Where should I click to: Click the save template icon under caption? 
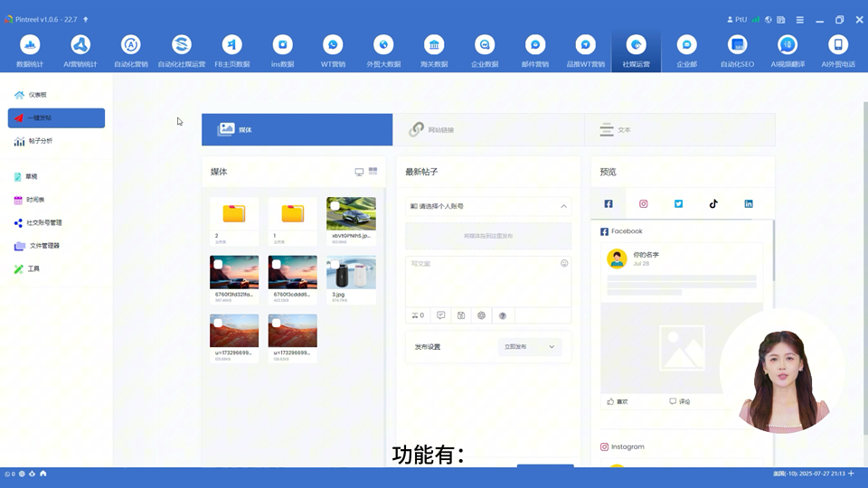pyautogui.click(x=461, y=315)
